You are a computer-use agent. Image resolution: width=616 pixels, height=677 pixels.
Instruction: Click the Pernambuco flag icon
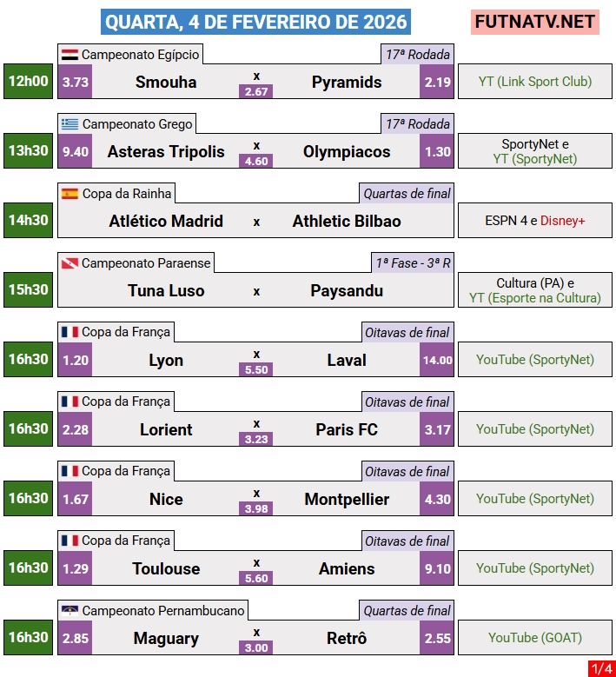70,611
